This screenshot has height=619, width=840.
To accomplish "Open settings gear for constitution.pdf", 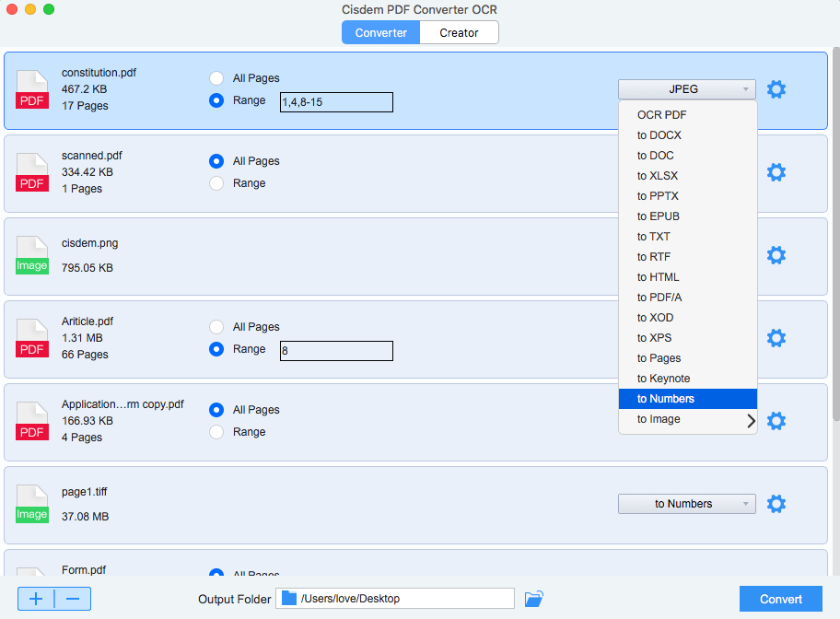I will (x=776, y=89).
